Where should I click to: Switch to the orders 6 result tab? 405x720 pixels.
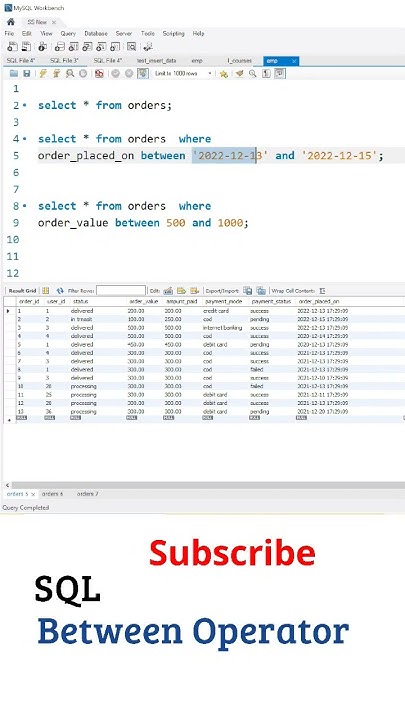52,494
